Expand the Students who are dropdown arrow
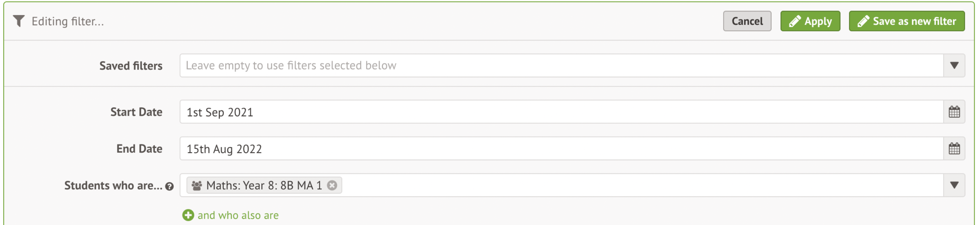The width and height of the screenshot is (980, 225). 954,185
